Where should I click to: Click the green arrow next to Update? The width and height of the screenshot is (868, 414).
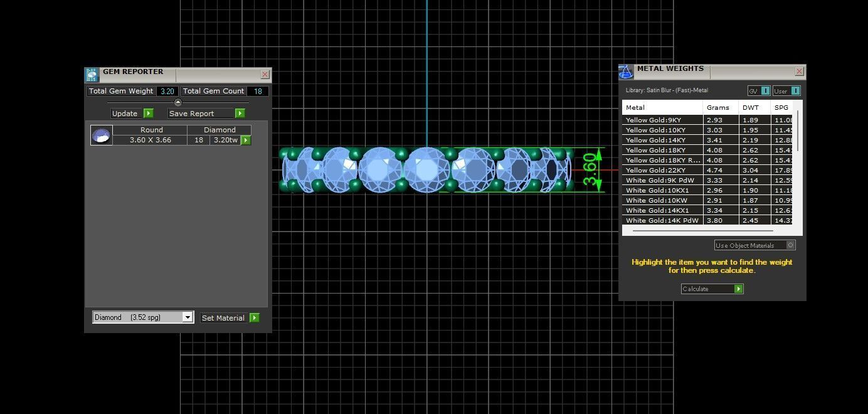coord(149,114)
